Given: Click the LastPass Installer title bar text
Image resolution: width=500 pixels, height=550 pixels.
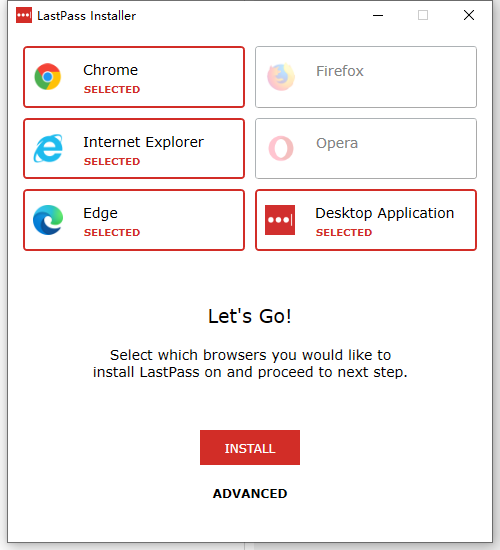Looking at the screenshot, I should click(86, 16).
